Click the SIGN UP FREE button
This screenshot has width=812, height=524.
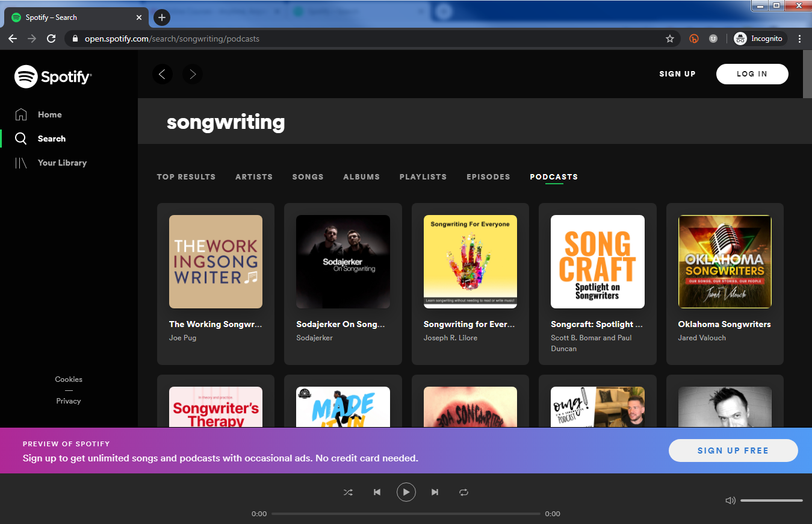733,450
